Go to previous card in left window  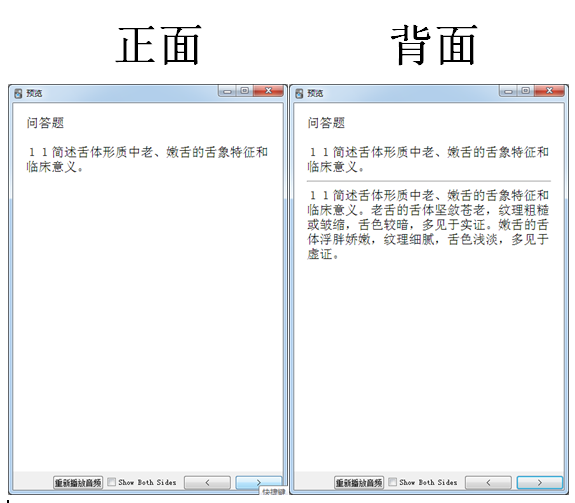(x=208, y=483)
